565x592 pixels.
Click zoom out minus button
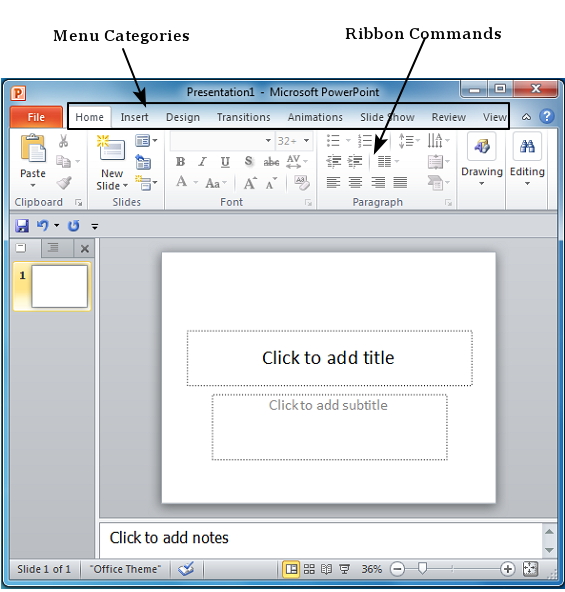coord(397,569)
